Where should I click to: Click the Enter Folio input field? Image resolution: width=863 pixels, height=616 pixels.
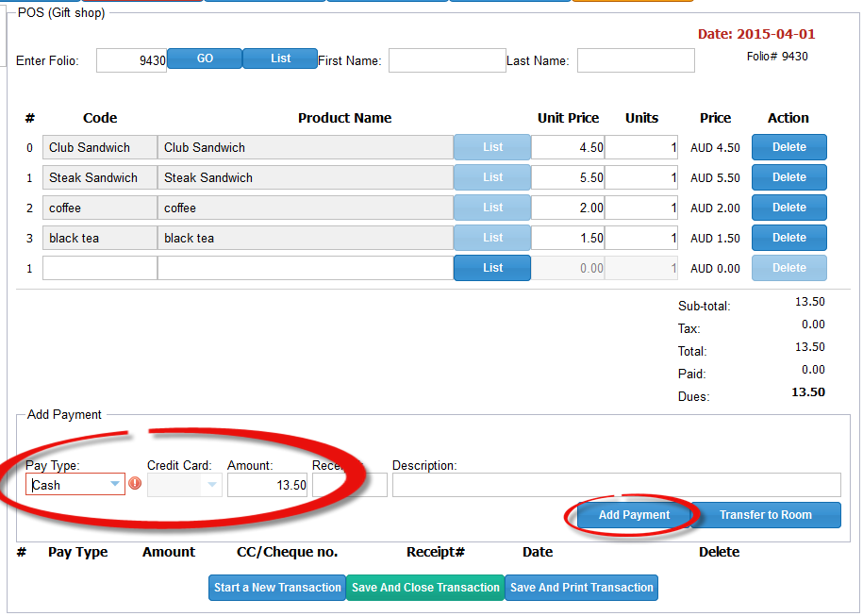point(131,60)
